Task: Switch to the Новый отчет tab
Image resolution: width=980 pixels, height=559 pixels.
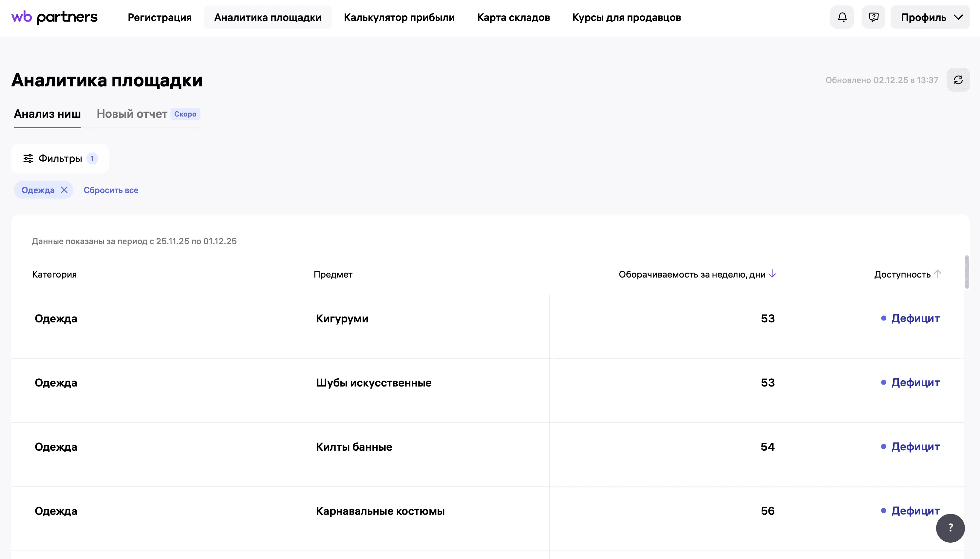Action: point(132,114)
